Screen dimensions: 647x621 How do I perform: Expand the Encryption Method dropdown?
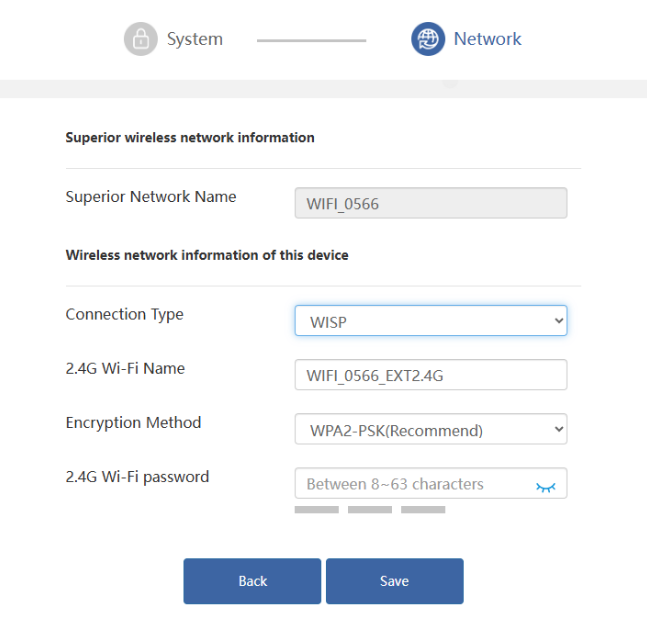(431, 429)
